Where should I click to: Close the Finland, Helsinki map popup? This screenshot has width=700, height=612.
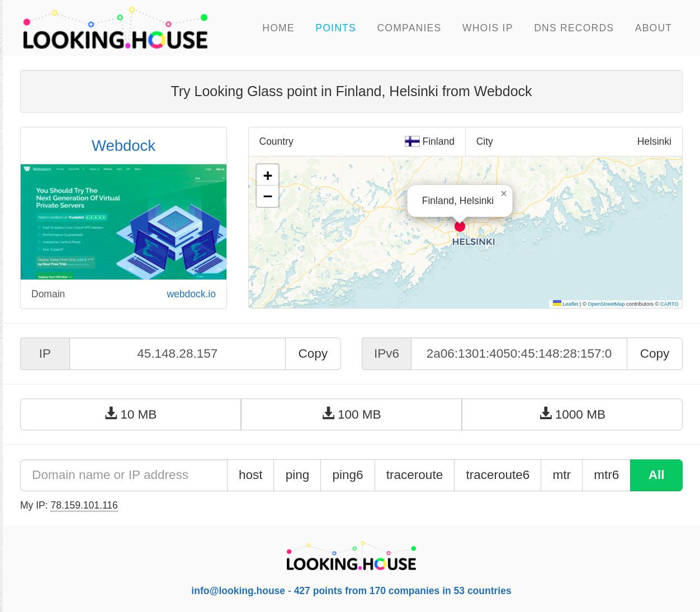(x=504, y=193)
